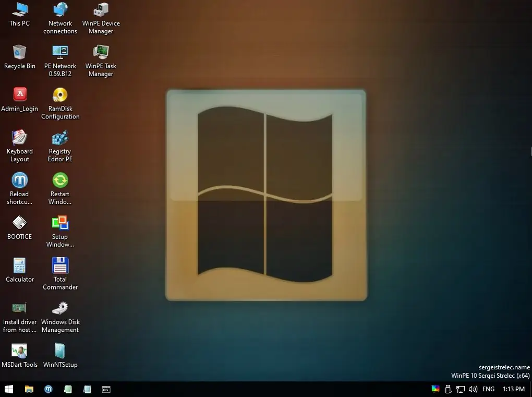The width and height of the screenshot is (532, 397).
Task: Select the Setup Windows shortcut
Action: tap(60, 232)
